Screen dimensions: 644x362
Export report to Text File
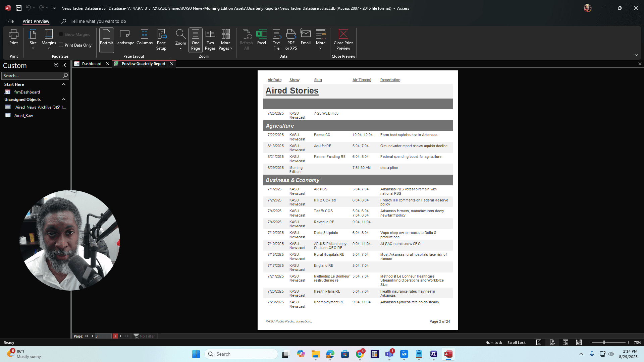coord(276,40)
